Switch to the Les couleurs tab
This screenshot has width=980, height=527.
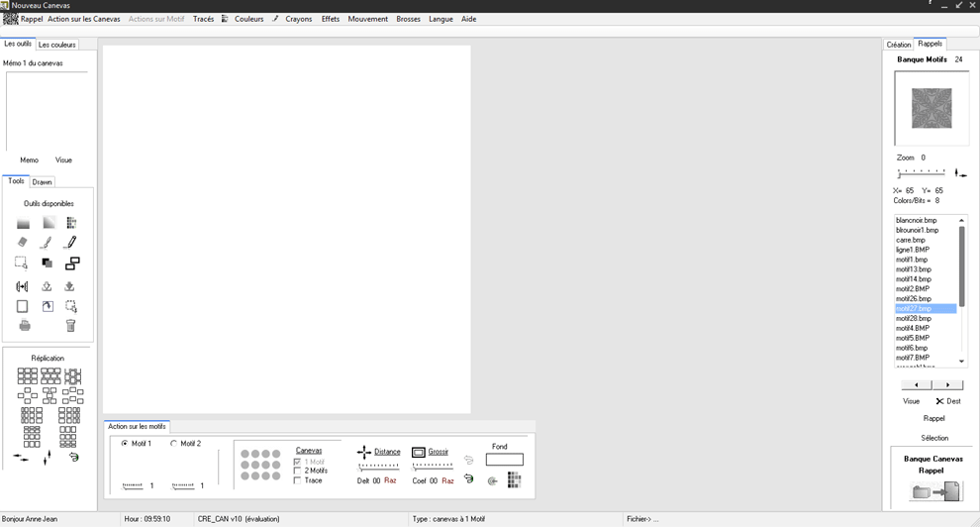[56, 45]
